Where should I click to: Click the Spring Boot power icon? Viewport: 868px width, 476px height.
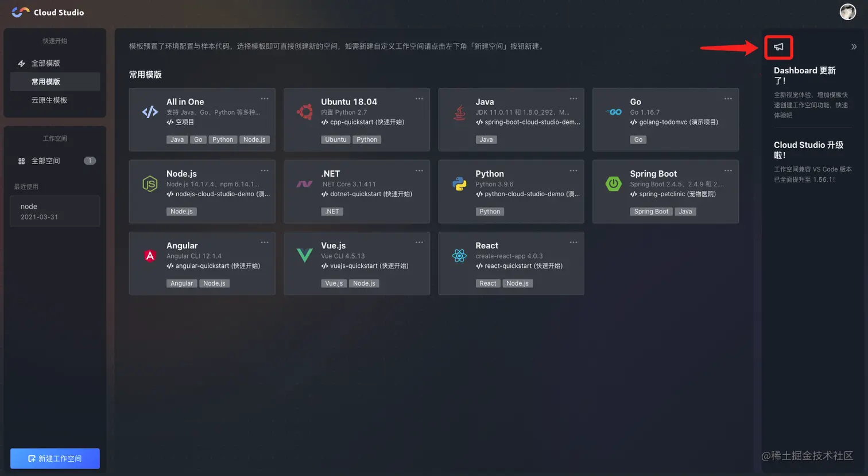[x=614, y=184]
